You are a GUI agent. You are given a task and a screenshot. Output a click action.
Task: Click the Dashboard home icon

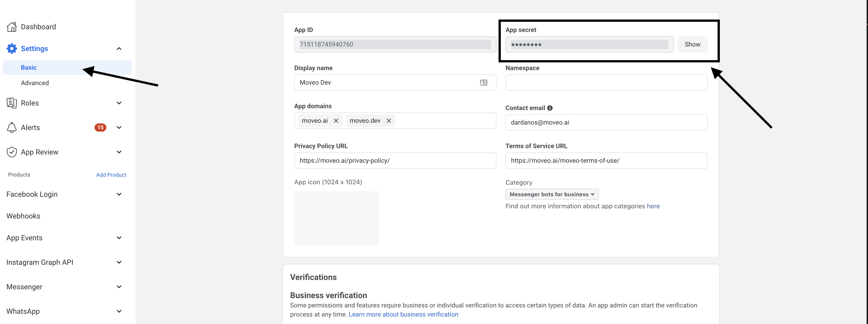pyautogui.click(x=12, y=27)
